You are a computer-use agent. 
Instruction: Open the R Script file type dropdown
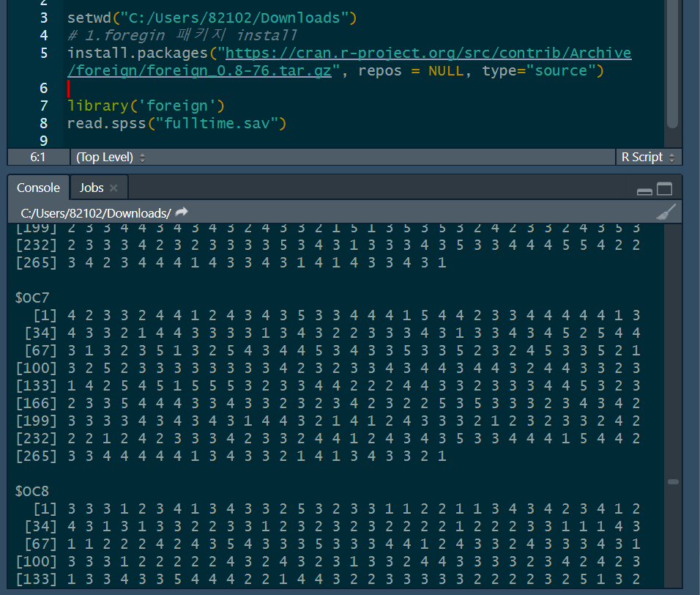(648, 158)
